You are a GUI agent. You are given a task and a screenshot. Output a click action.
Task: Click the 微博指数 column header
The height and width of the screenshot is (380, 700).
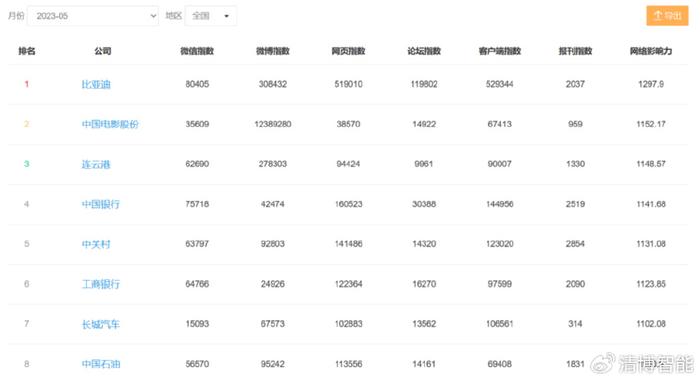(273, 51)
